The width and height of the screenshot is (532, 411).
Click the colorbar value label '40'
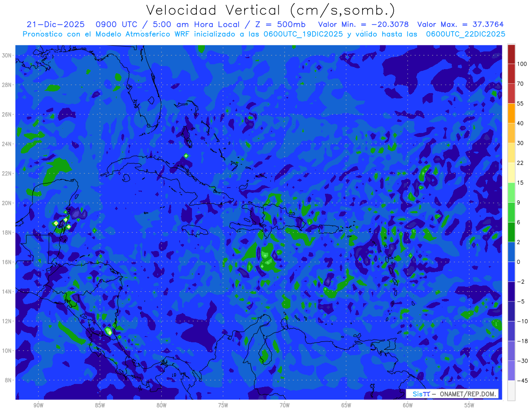click(x=520, y=123)
